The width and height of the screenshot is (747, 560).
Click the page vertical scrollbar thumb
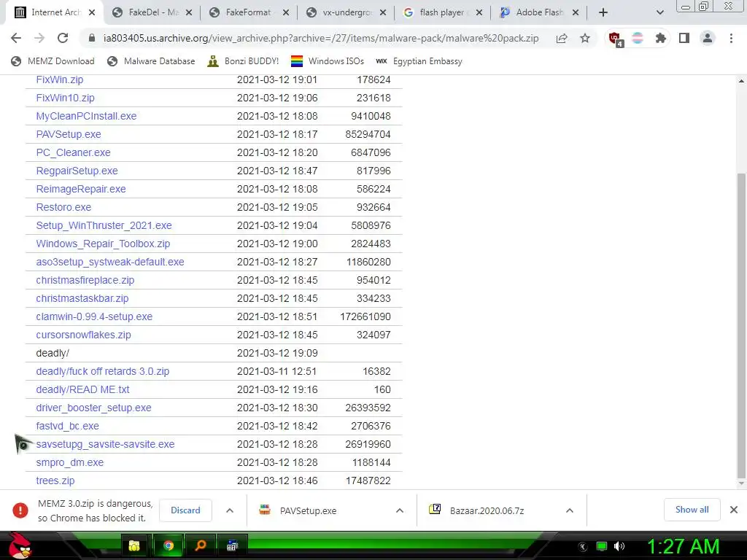click(741, 325)
